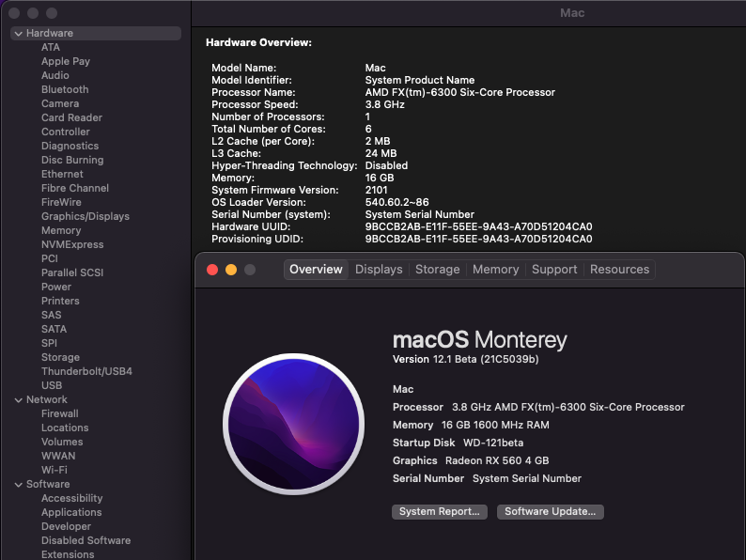The height and width of the screenshot is (560, 746).
Task: Collapse the Network sidebar section
Action: point(19,400)
